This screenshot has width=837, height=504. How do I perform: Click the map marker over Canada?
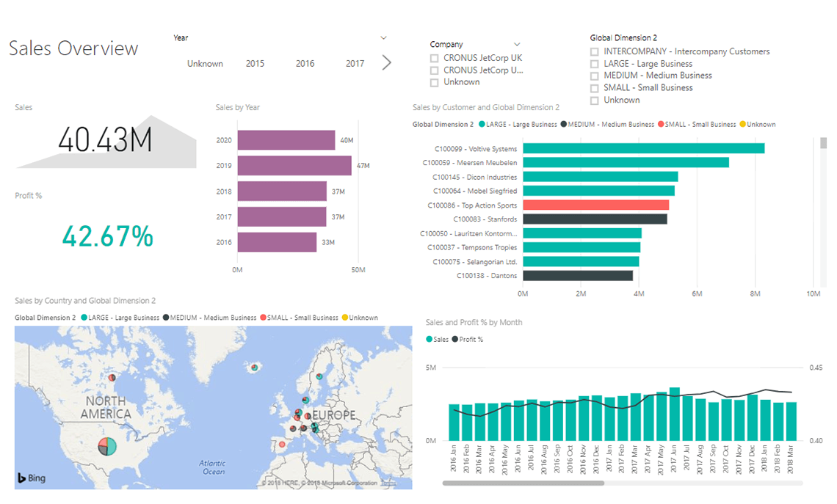pyautogui.click(x=112, y=378)
